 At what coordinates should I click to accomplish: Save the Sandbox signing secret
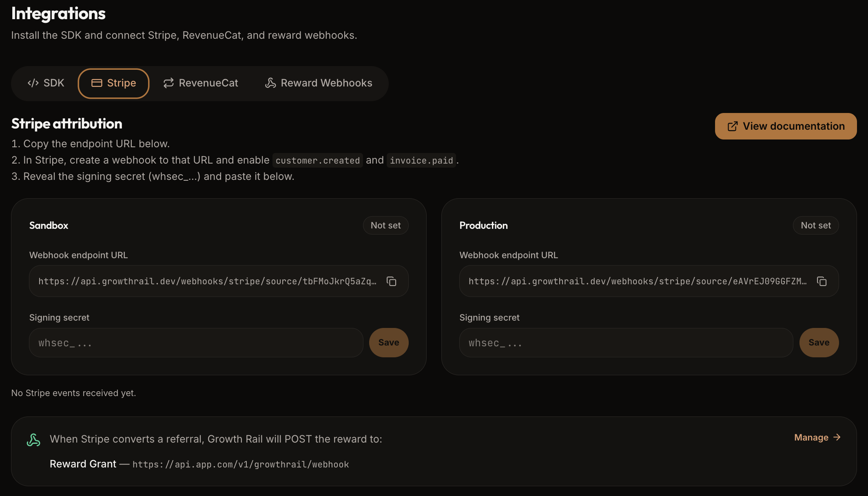(389, 343)
